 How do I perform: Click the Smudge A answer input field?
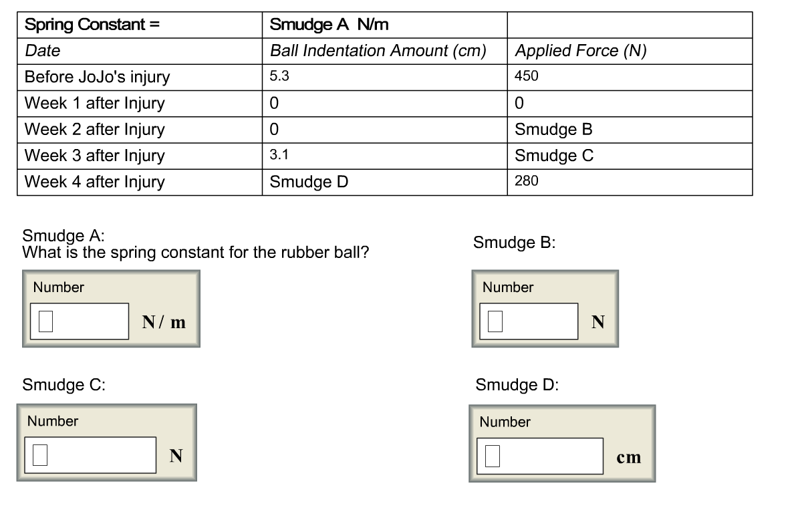coord(80,321)
